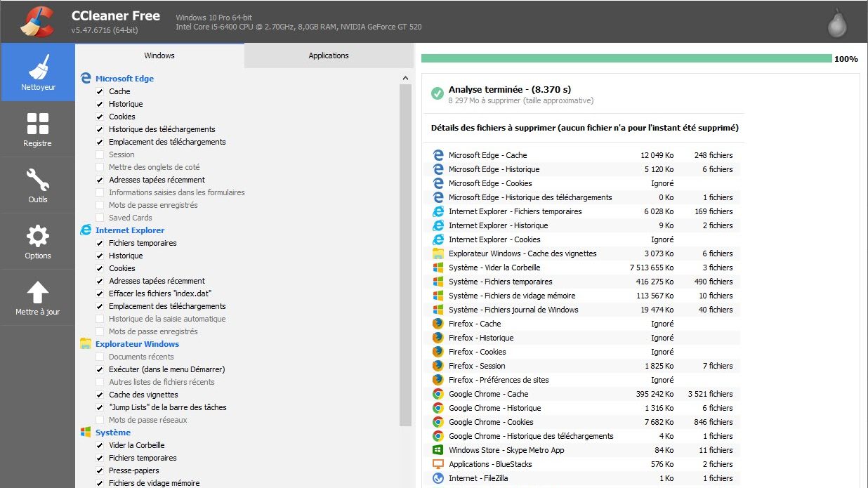Collapse list with the scrollbar up arrow
This screenshot has width=868, height=488.
(x=406, y=78)
